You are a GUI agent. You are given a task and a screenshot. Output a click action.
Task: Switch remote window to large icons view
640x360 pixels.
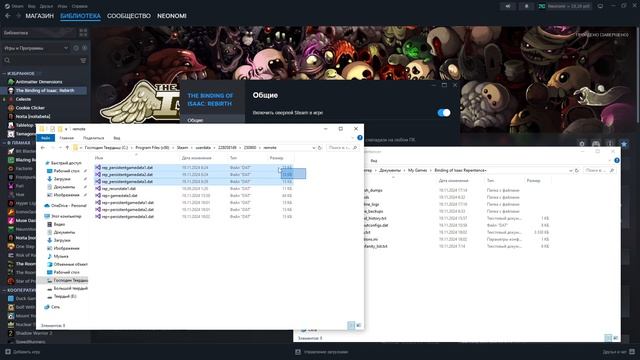pyautogui.click(x=359, y=325)
